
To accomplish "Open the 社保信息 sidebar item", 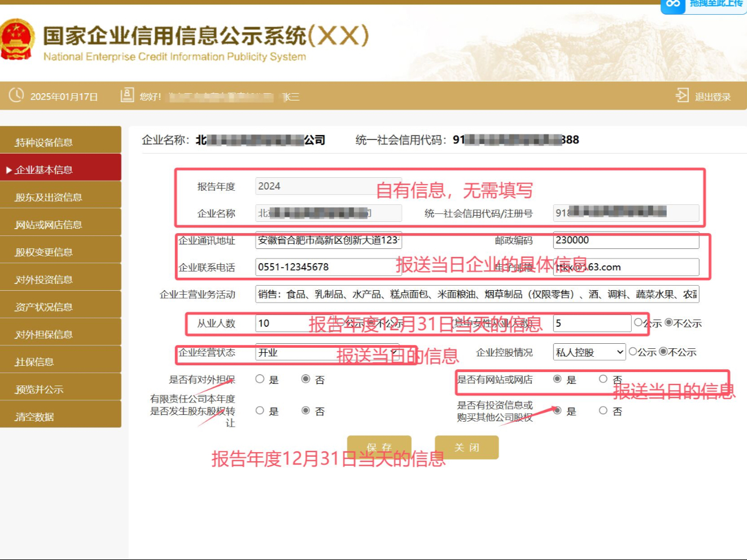I will coord(60,359).
